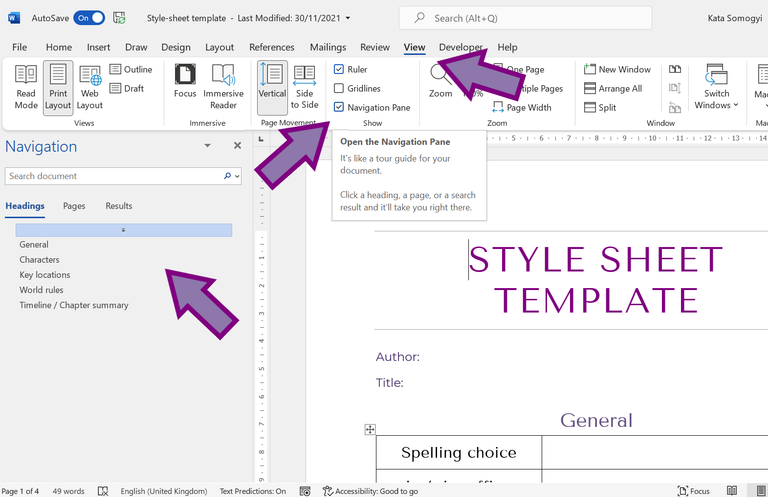Viewport: 768px width, 497px height.
Task: Switch to Read Mode view
Action: point(26,87)
